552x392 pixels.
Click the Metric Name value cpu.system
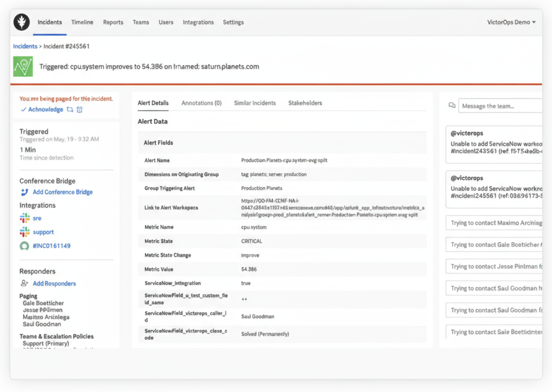(x=254, y=227)
